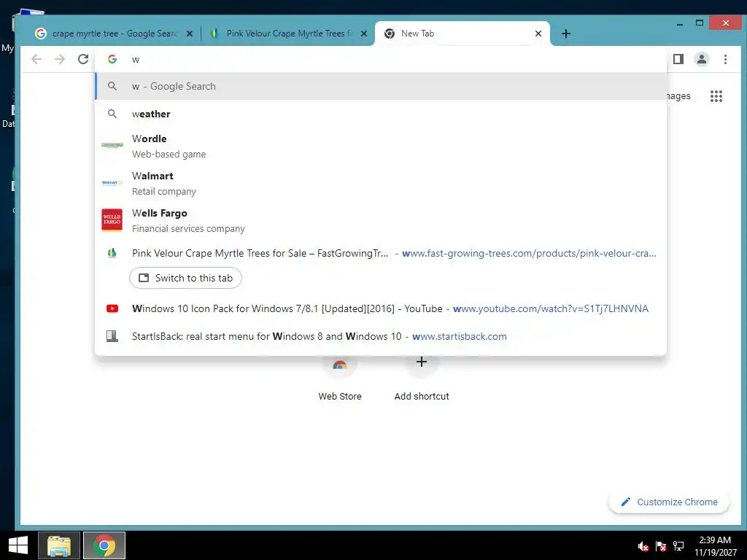Select the Wordle web-based game suggestion

pyautogui.click(x=381, y=146)
